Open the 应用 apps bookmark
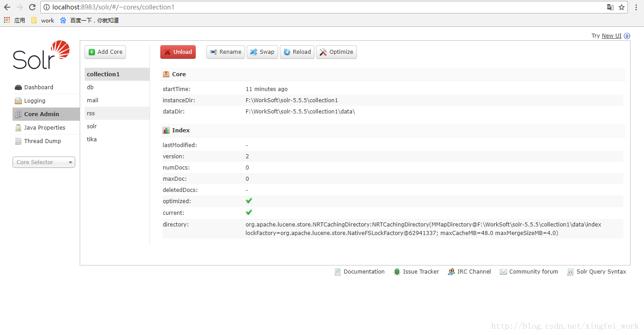This screenshot has width=644, height=335. coord(14,20)
